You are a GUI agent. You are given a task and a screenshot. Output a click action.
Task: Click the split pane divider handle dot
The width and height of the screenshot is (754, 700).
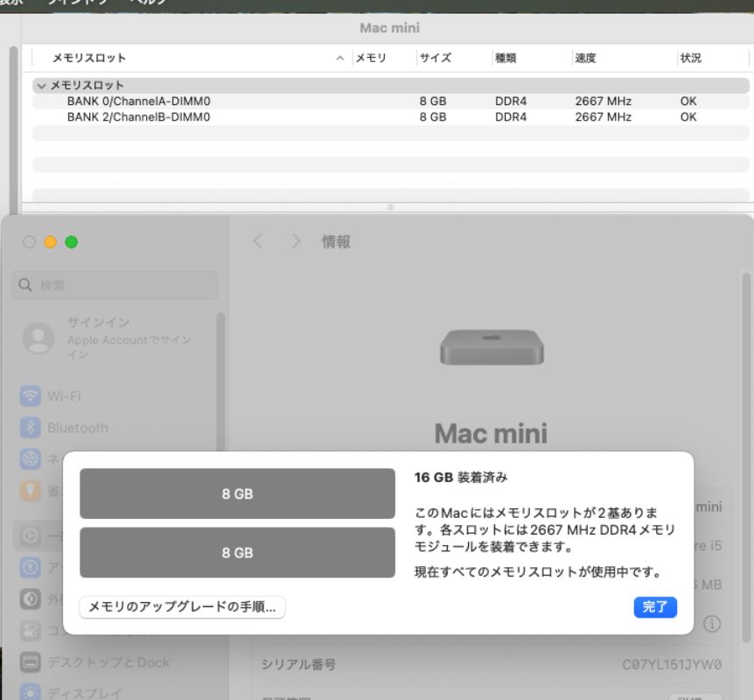pos(390,207)
